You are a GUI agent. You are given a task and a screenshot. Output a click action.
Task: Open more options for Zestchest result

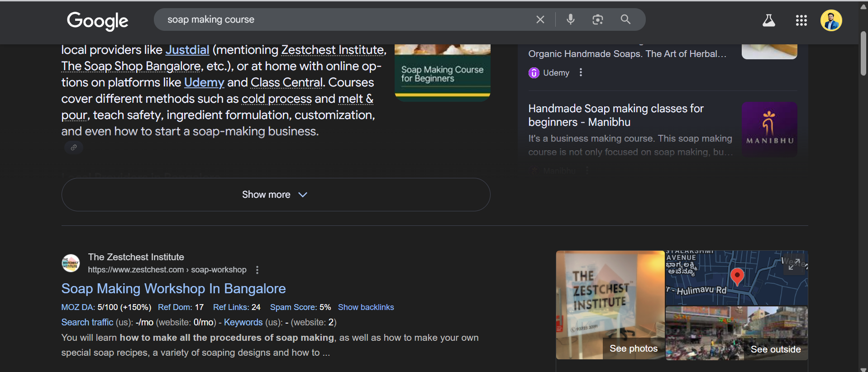coord(257,270)
